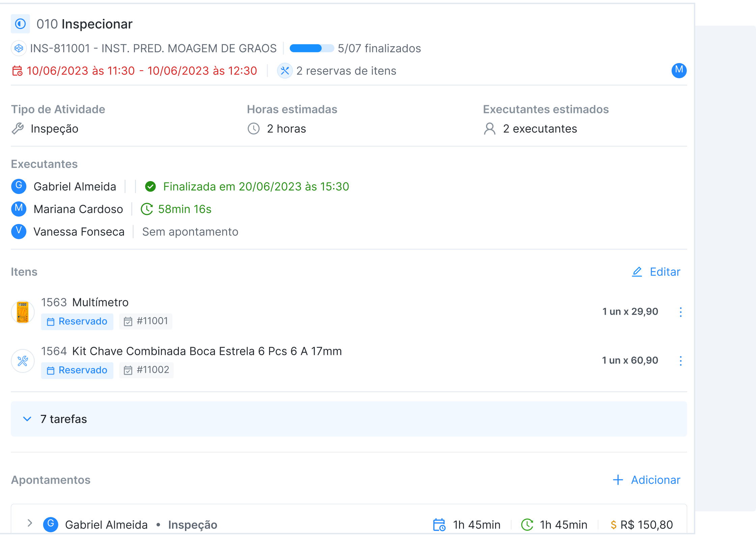Click the red calendar overdue icon
Screen dimensions: 756x537
pyautogui.click(x=17, y=71)
